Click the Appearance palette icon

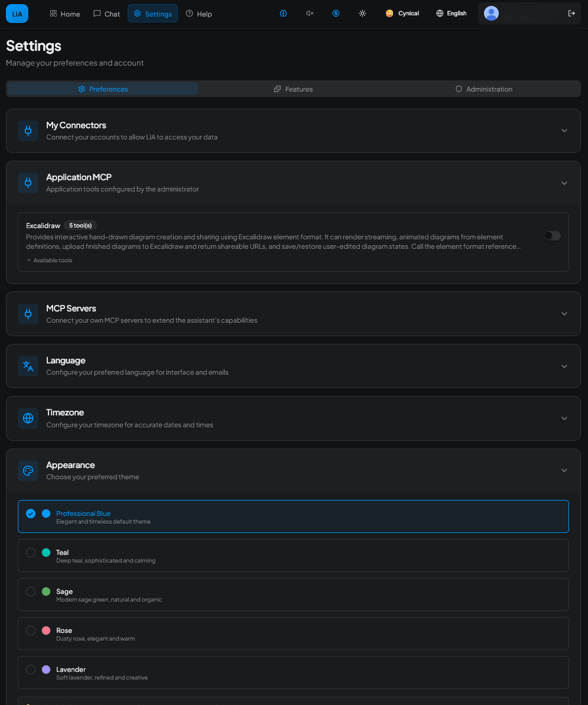(x=28, y=470)
